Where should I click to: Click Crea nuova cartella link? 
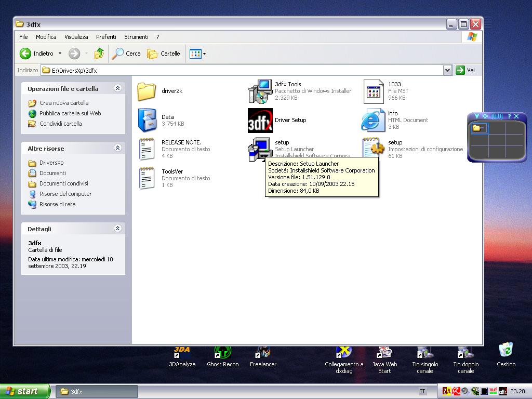point(64,103)
